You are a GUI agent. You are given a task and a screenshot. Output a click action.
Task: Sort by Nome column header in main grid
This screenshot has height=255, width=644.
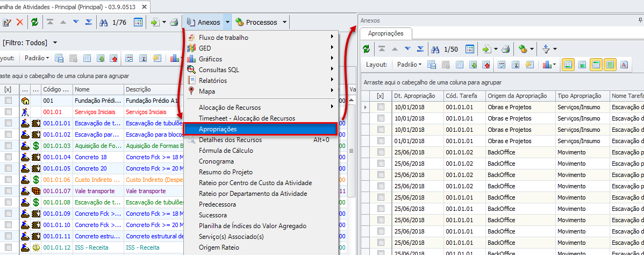(x=98, y=89)
